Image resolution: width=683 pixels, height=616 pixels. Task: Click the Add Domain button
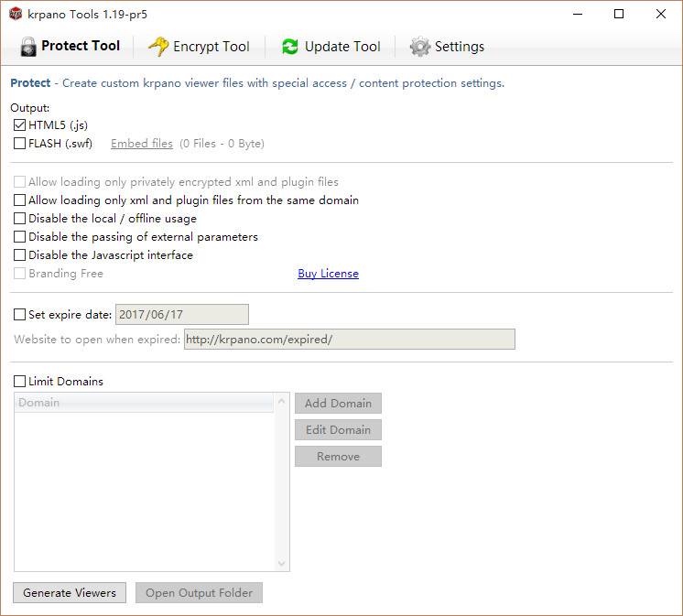(338, 403)
